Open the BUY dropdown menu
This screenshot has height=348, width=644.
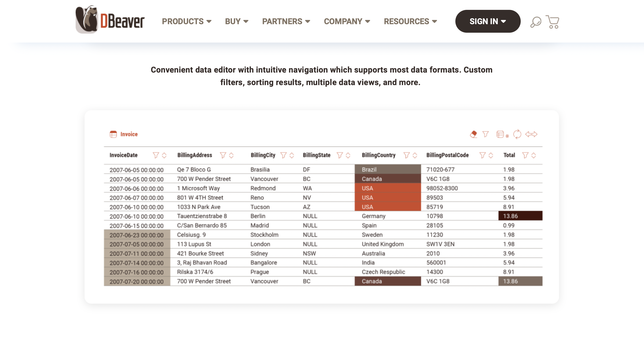click(237, 21)
